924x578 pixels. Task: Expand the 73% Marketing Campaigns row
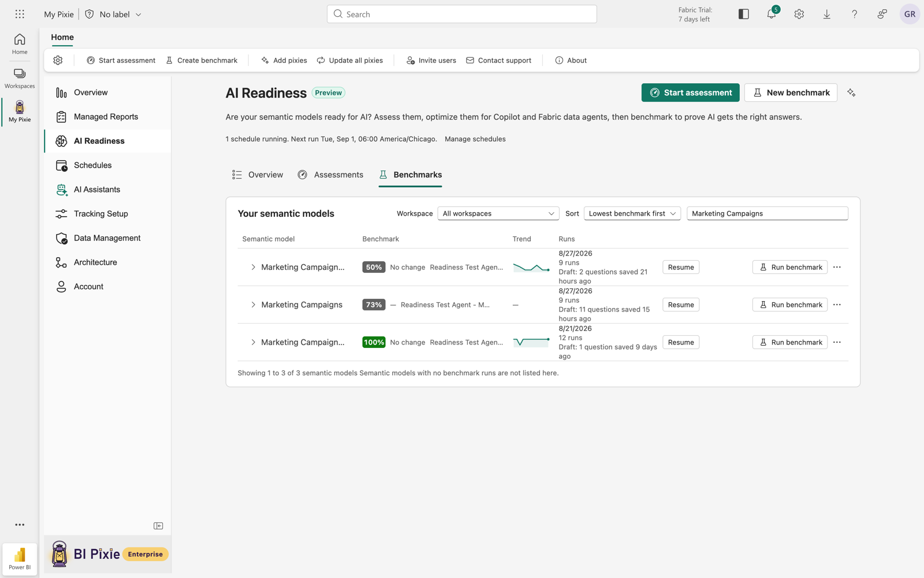253,305
